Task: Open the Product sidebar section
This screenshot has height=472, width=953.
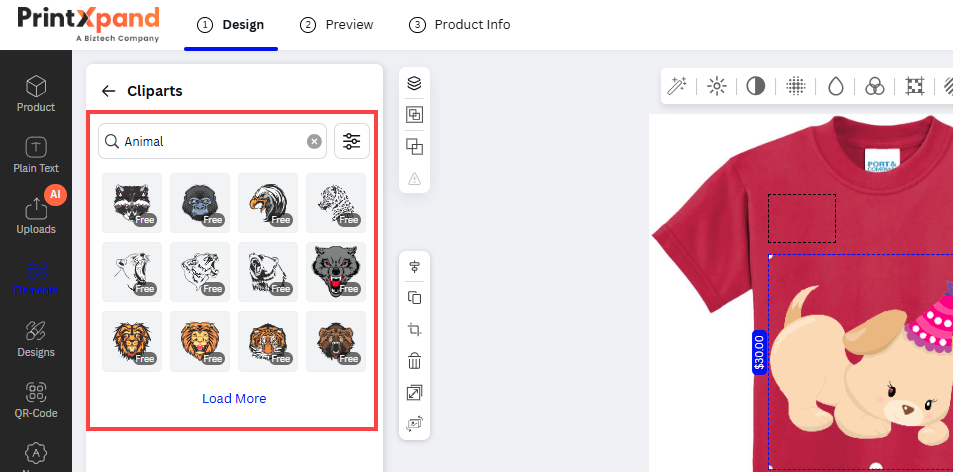Action: pos(36,93)
